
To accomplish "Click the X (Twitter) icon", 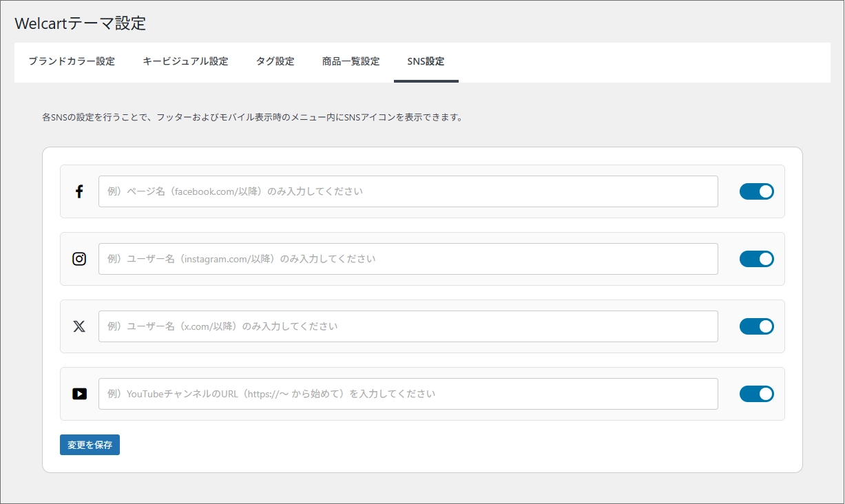I will pyautogui.click(x=79, y=326).
